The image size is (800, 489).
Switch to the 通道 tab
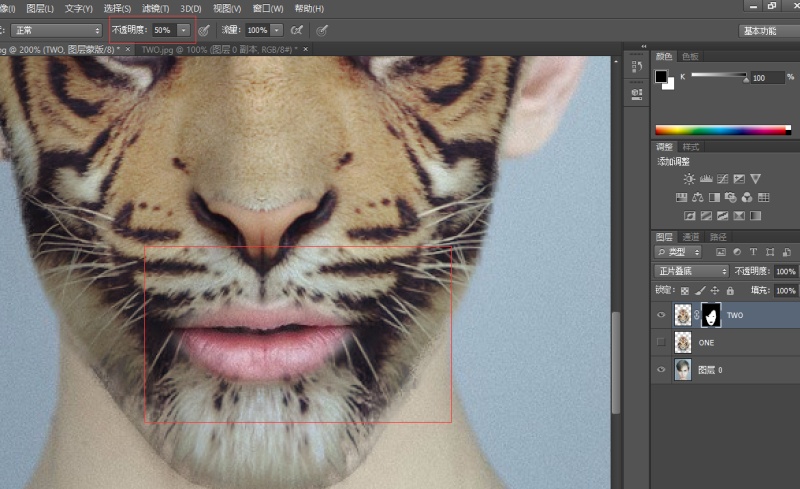click(x=691, y=237)
